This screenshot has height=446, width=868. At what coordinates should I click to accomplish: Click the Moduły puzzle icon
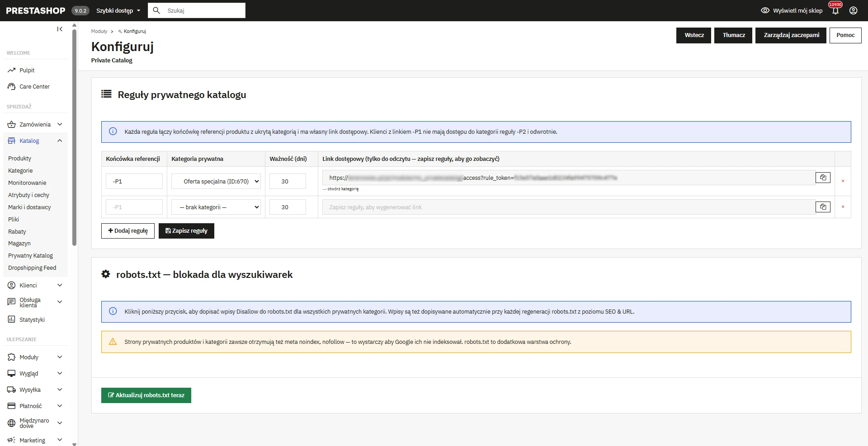tap(12, 357)
